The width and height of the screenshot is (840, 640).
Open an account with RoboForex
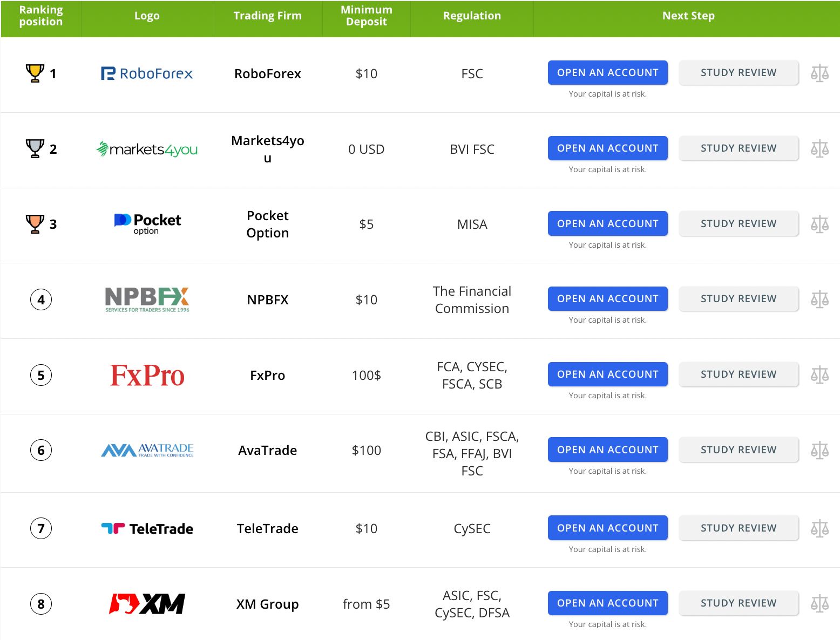point(607,73)
